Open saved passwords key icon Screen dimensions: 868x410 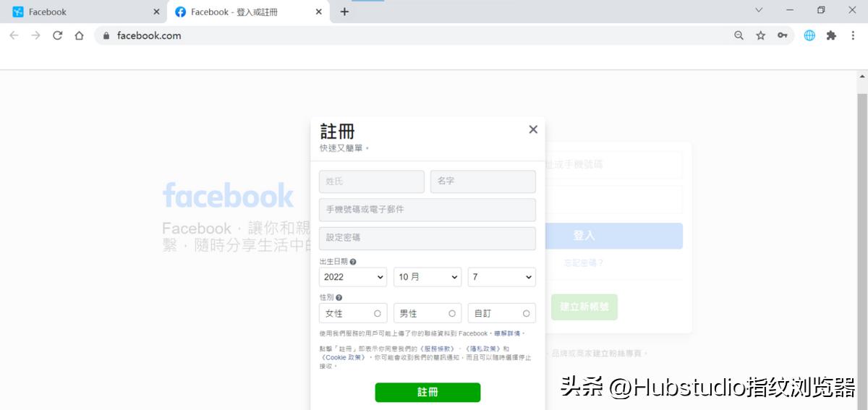point(782,35)
